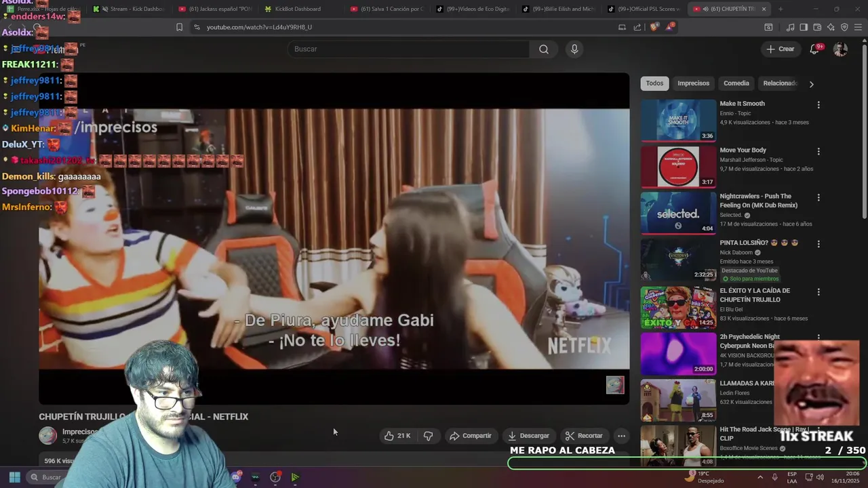The width and height of the screenshot is (868, 488).
Task: Switch to Billie Eilish TikTok tab
Action: (560, 9)
